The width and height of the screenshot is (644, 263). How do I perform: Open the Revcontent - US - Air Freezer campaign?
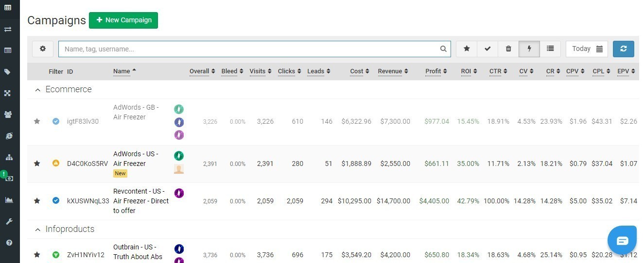(141, 201)
